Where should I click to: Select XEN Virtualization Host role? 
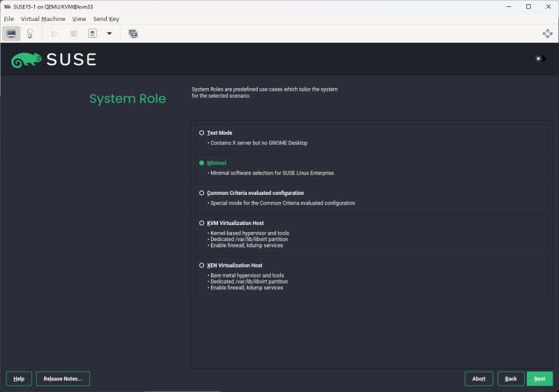[x=201, y=266]
